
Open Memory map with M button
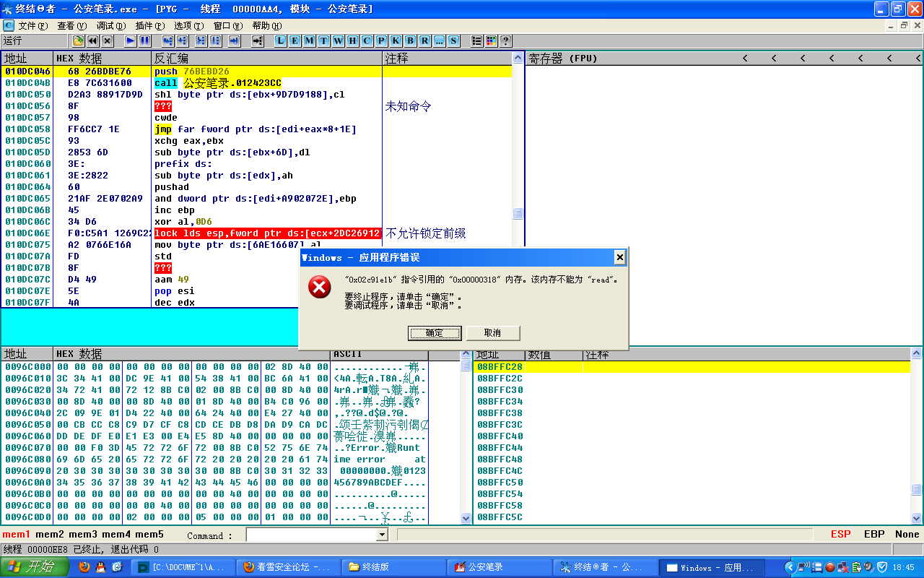coord(310,40)
